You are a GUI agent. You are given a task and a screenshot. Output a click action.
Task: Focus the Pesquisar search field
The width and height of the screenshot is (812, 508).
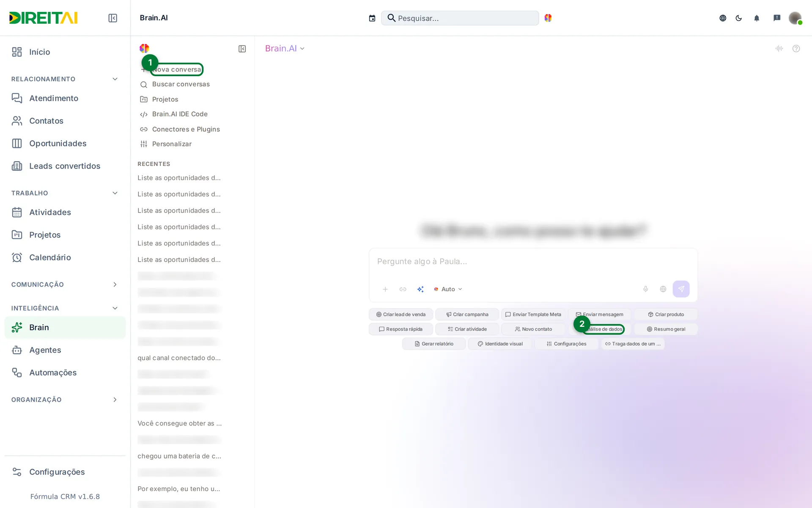(460, 18)
